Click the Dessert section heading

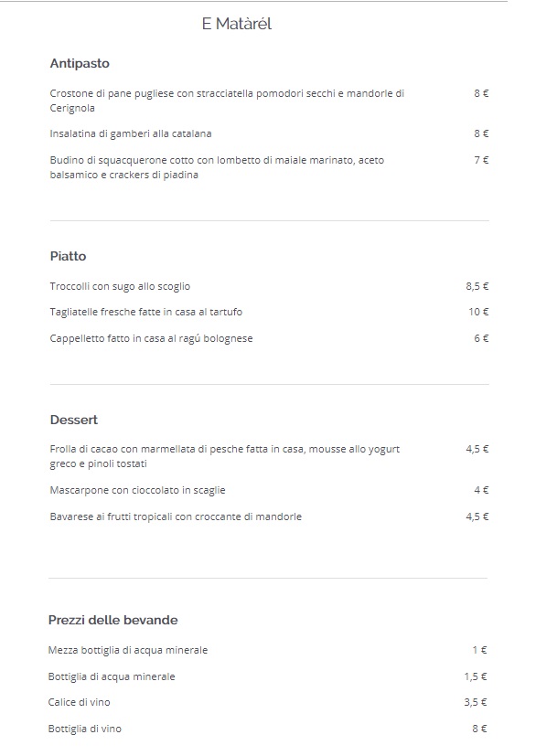pyautogui.click(x=73, y=420)
